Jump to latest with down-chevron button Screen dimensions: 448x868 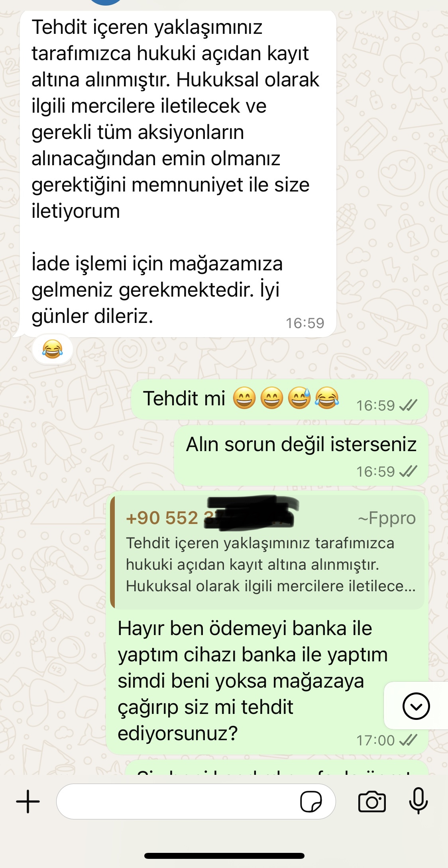click(416, 706)
